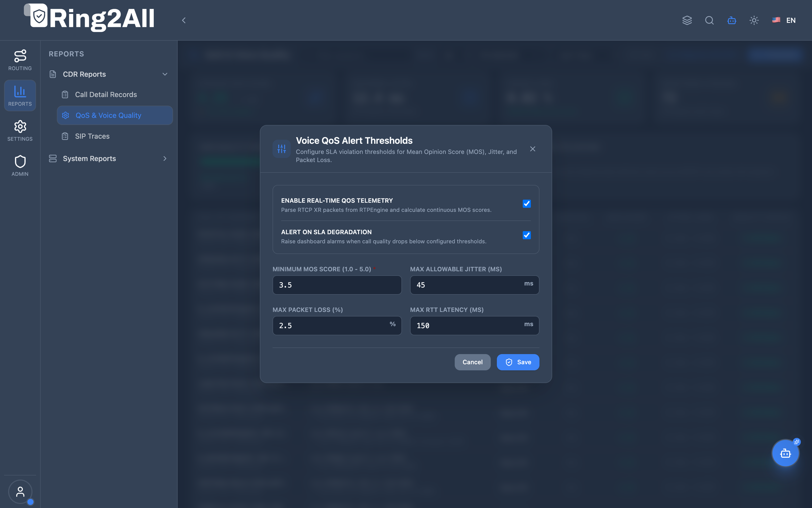The width and height of the screenshot is (812, 508).
Task: Focus the Max RTT Latency field
Action: (475, 326)
